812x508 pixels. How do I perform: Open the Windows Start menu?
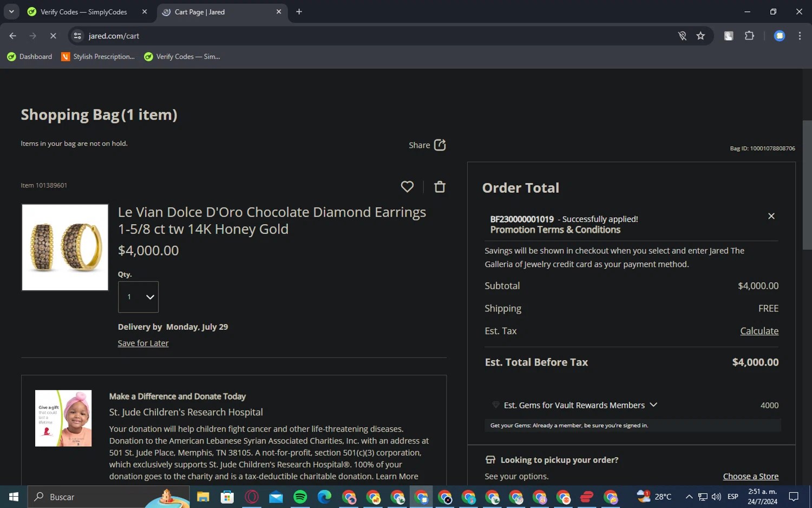[14, 497]
